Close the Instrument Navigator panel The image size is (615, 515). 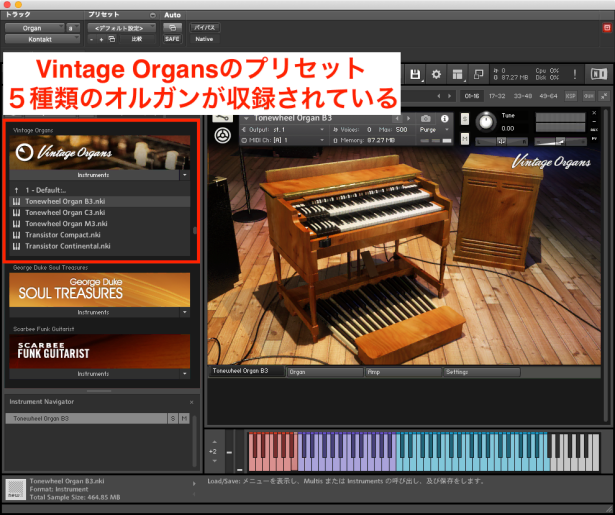pyautogui.click(x=191, y=402)
